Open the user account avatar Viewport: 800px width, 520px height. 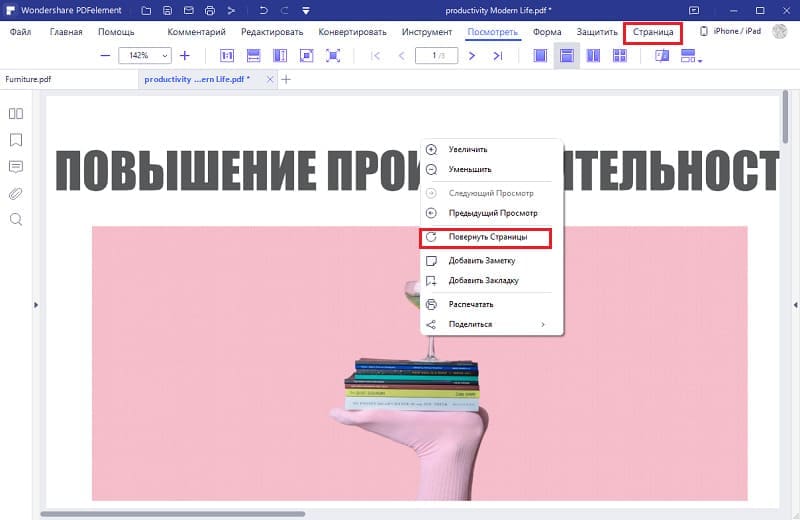pyautogui.click(x=780, y=31)
